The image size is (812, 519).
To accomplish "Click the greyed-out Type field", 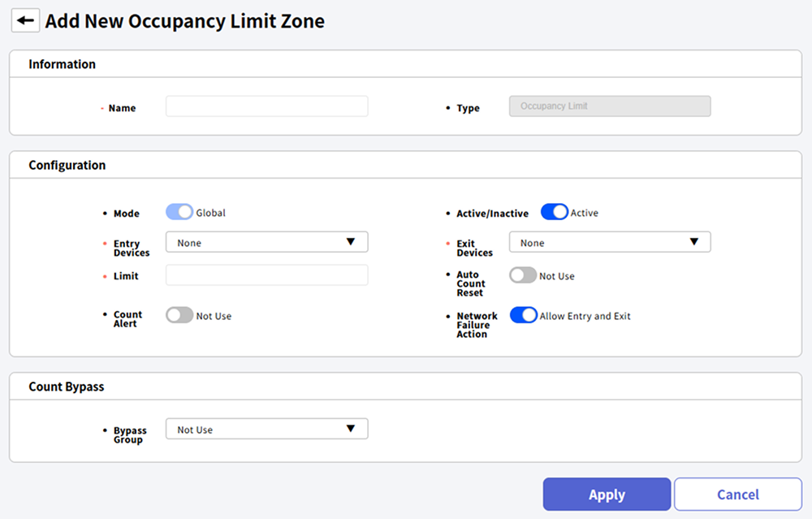I will [x=609, y=106].
